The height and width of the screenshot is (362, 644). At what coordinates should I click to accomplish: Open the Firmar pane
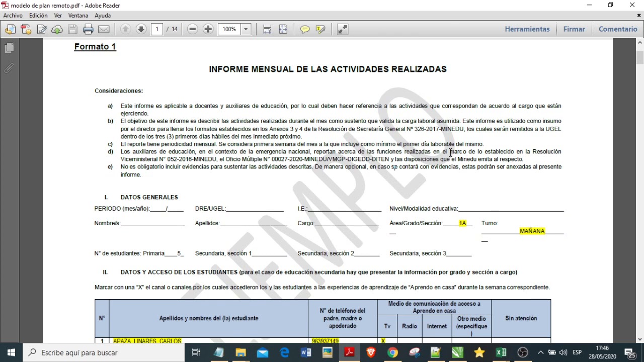pos(574,29)
